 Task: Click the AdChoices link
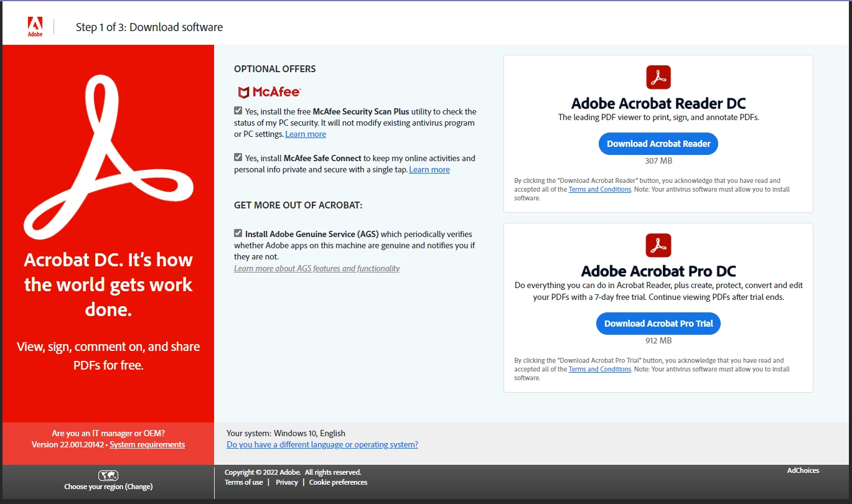[x=803, y=470]
